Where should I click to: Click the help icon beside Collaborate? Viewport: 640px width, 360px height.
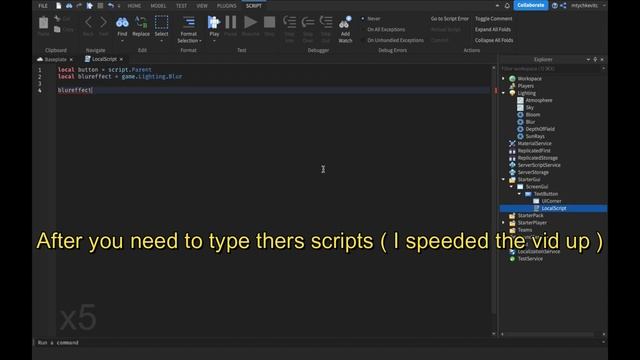pyautogui.click(x=554, y=6)
